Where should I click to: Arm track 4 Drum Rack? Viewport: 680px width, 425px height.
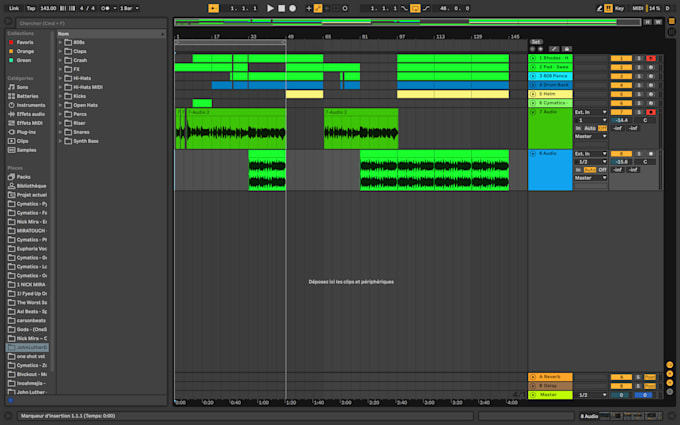point(651,85)
